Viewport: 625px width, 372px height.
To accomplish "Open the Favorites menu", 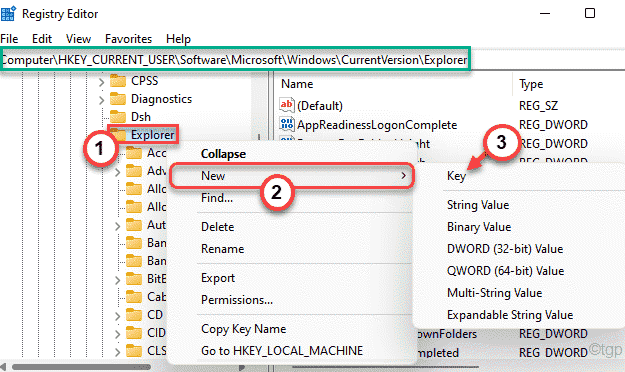I will pyautogui.click(x=128, y=39).
